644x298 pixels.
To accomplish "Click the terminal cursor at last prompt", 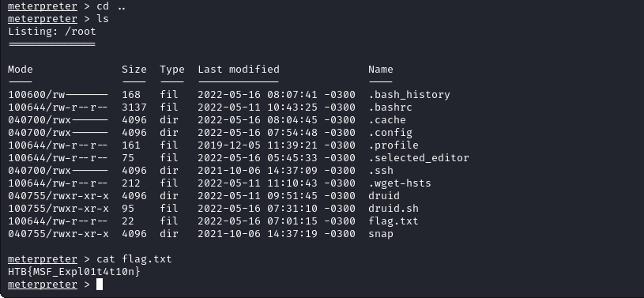I will click(x=100, y=285).
